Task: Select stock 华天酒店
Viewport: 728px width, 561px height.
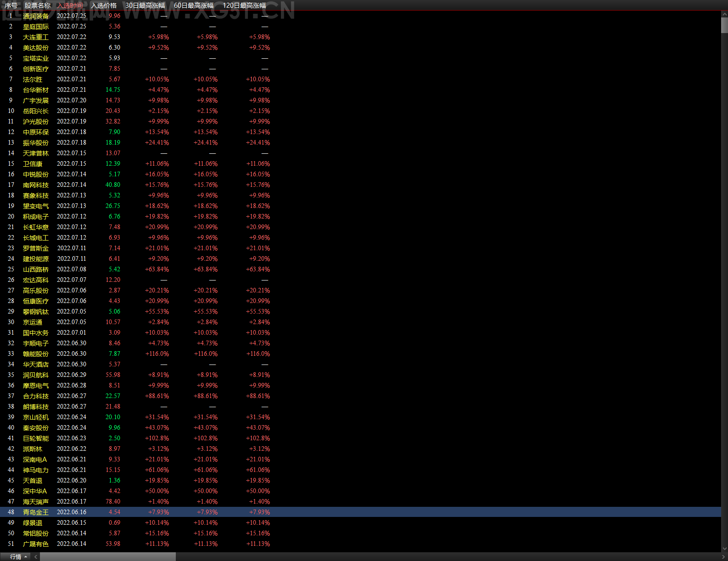Action: pos(36,365)
